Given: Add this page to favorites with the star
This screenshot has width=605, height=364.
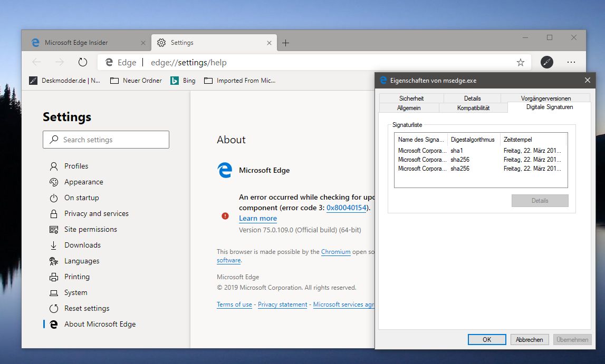Looking at the screenshot, I should 521,62.
